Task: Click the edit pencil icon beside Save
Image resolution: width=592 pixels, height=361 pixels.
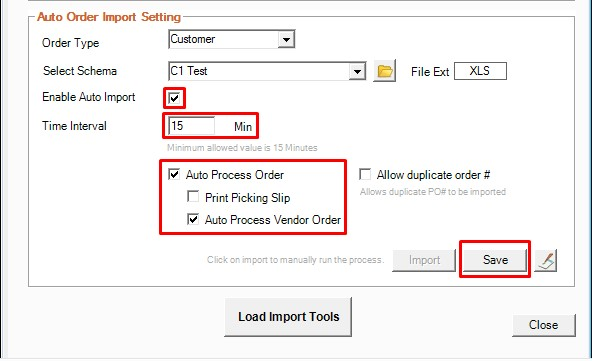Action: point(546,260)
